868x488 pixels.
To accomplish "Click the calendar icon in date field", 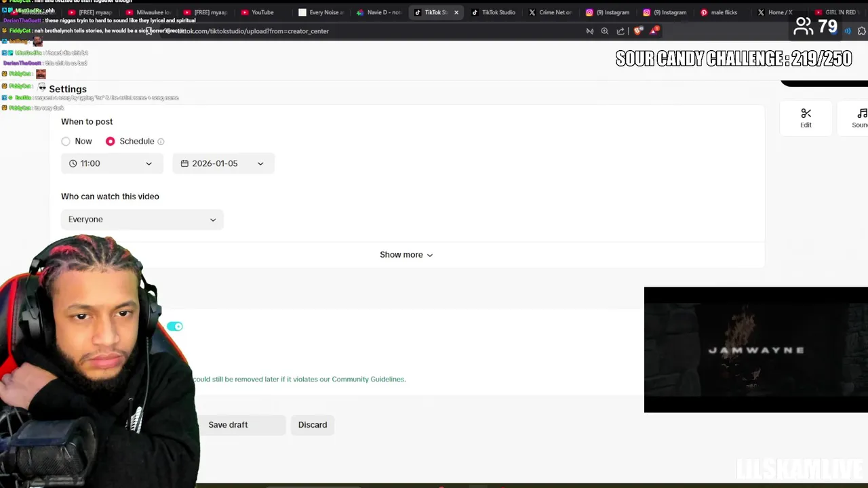I will [x=184, y=163].
